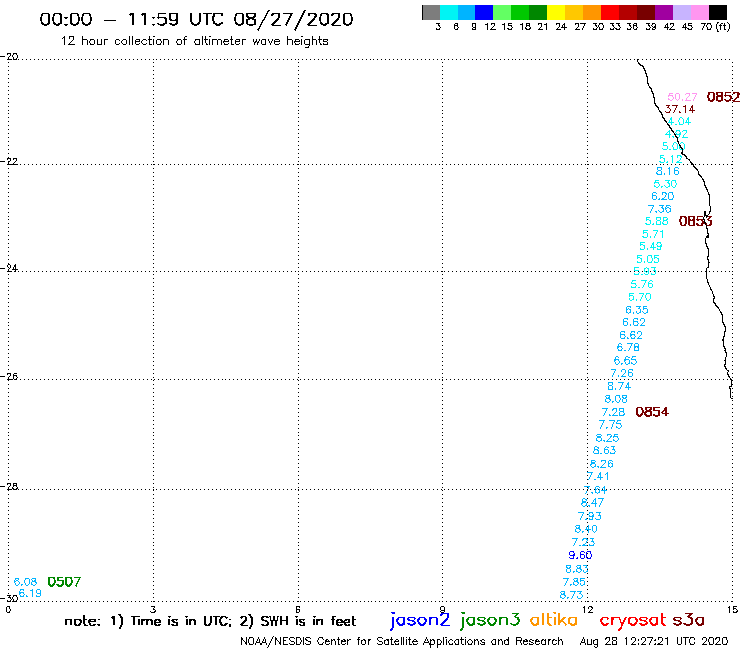Image resolution: width=740 pixels, height=650 pixels.
Task: Click the 6.35 wave height value
Action: coord(637,310)
